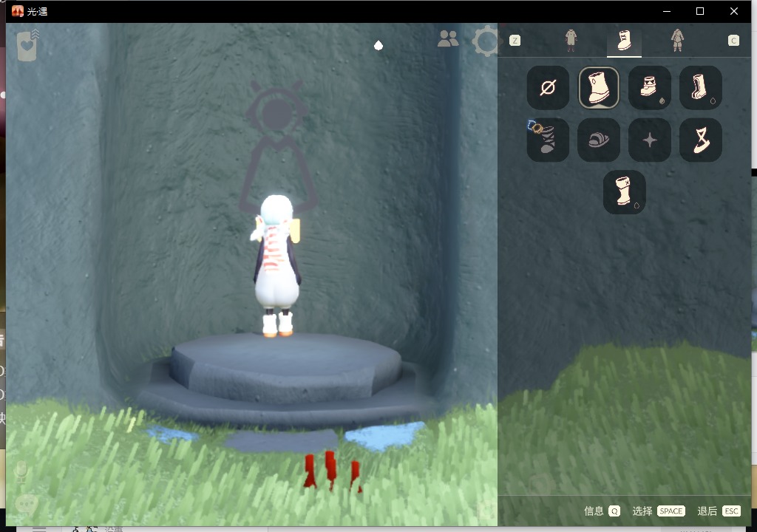Screen dimensions: 757x532
Task: Click the 光遇 app icon in title bar
Action: pos(18,11)
